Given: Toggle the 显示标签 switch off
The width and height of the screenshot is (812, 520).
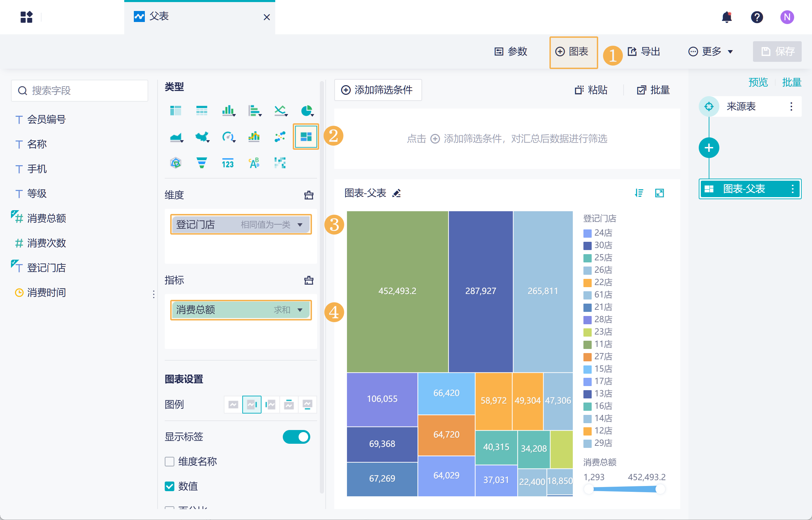Looking at the screenshot, I should tap(296, 437).
